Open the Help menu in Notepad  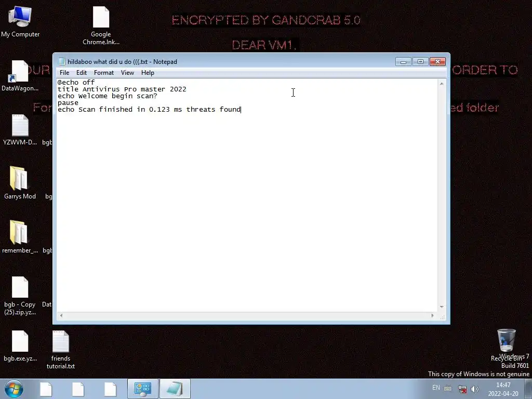[x=148, y=73]
